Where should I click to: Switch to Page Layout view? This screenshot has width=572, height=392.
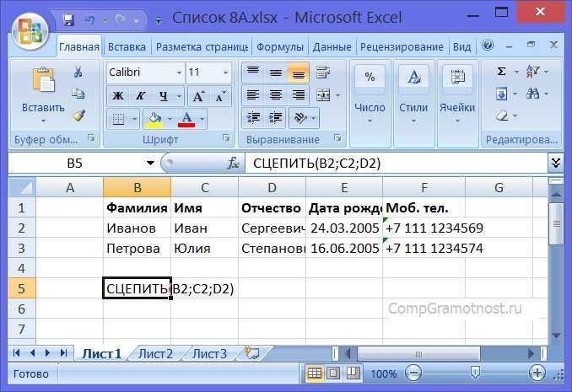click(x=333, y=373)
